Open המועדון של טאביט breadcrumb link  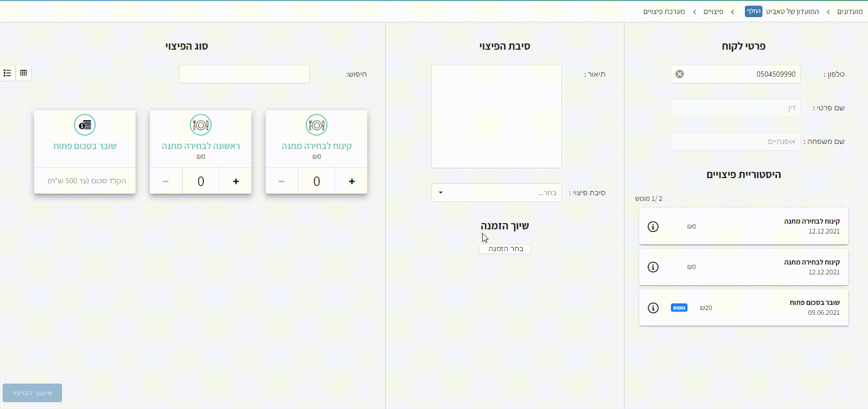792,11
